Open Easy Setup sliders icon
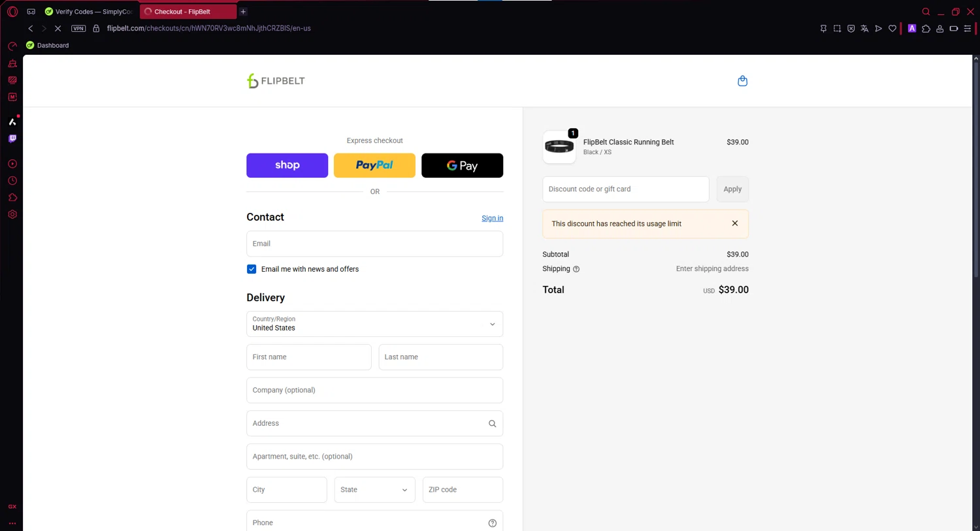The image size is (980, 531). tap(968, 29)
